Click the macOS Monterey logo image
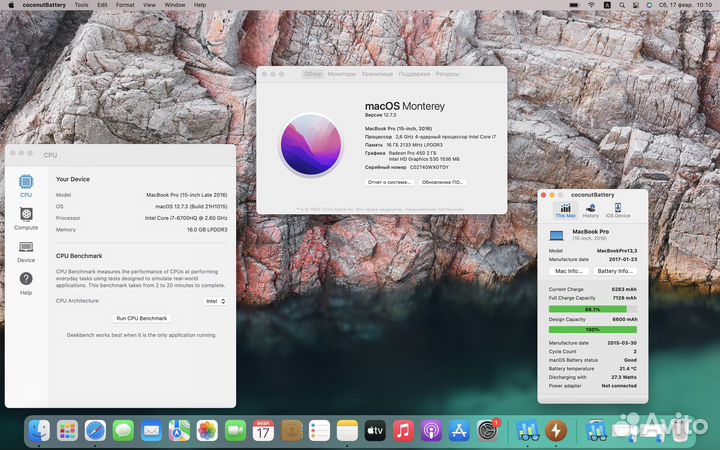720x450 pixels. coord(311,144)
